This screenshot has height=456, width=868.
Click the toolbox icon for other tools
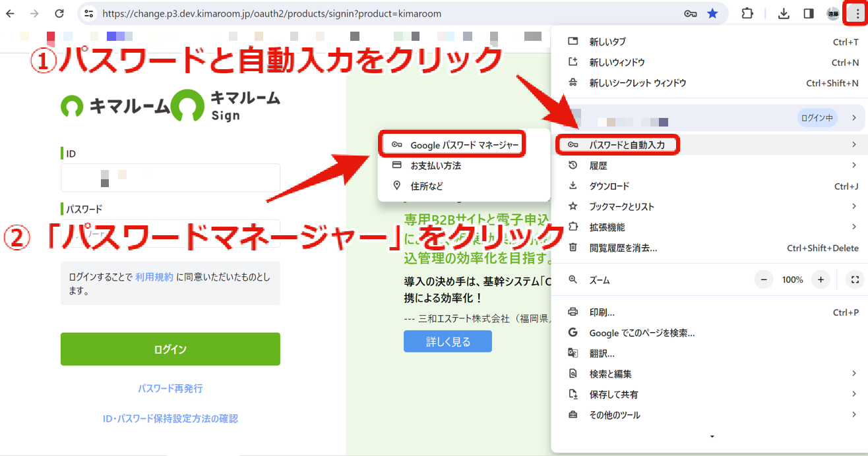click(573, 415)
